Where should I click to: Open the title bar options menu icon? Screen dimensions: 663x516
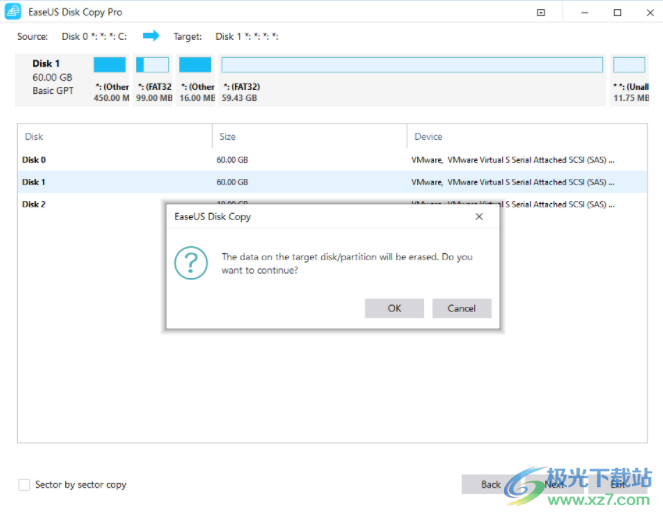541,13
